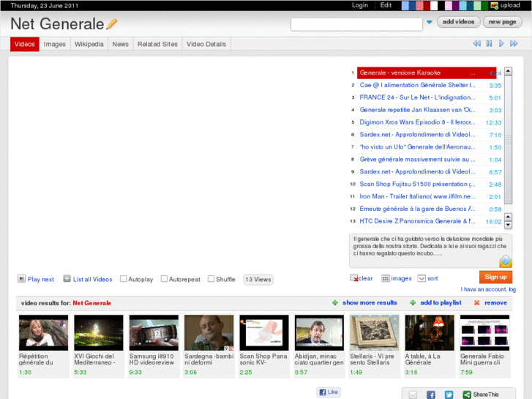Click the add videos button
532x399 pixels.
click(458, 22)
